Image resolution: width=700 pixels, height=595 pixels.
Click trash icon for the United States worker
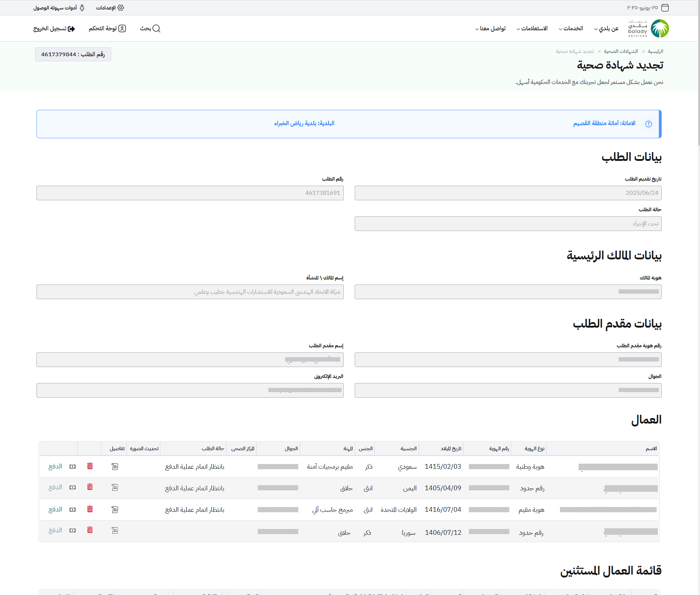point(90,509)
